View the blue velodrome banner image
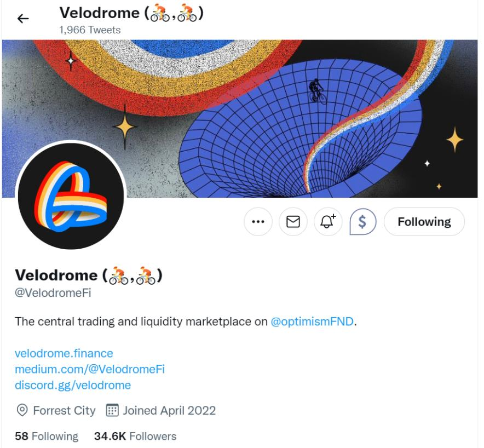 tap(240, 118)
